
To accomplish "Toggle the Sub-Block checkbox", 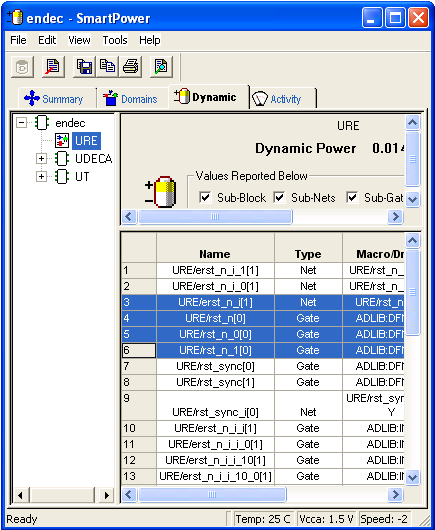I will [205, 197].
